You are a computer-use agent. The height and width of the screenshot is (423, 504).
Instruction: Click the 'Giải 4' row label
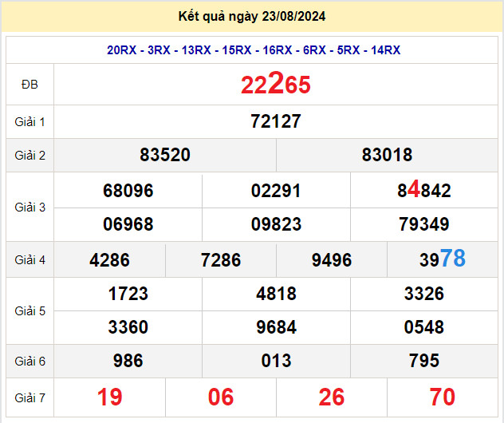click(30, 260)
